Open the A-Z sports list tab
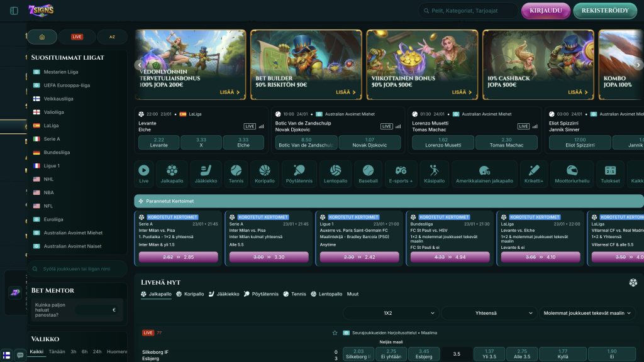The height and width of the screenshot is (362, 644). coord(112,37)
